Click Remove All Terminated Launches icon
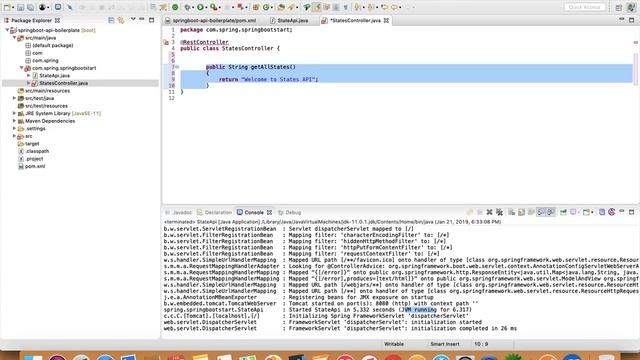The image size is (640, 360). [x=499, y=212]
